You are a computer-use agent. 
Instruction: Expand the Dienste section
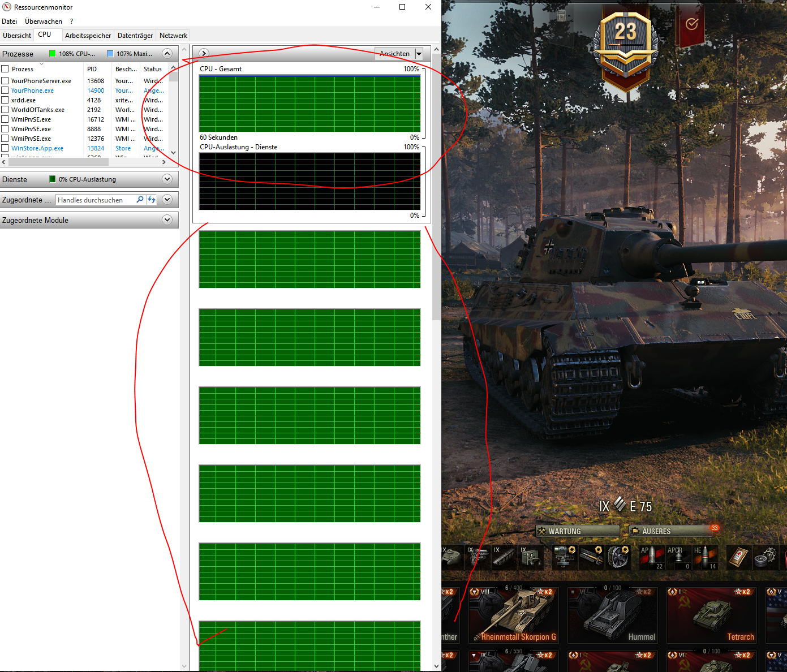(x=167, y=179)
